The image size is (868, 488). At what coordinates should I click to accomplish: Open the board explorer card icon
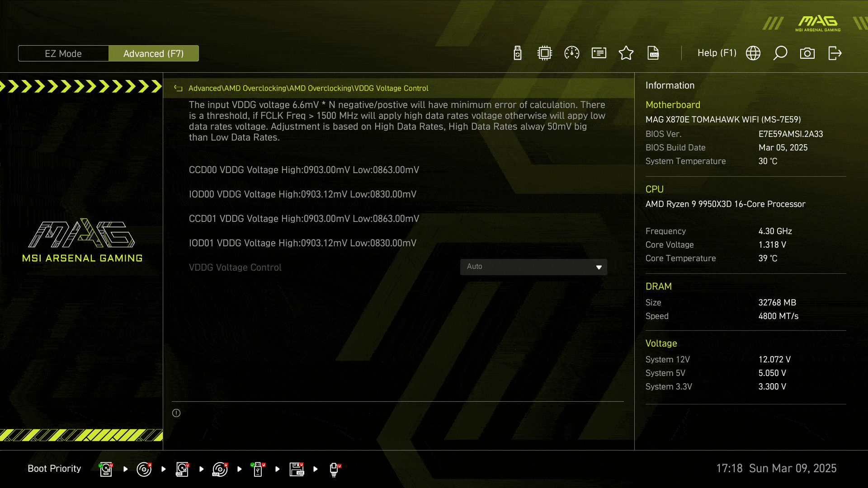pos(599,53)
